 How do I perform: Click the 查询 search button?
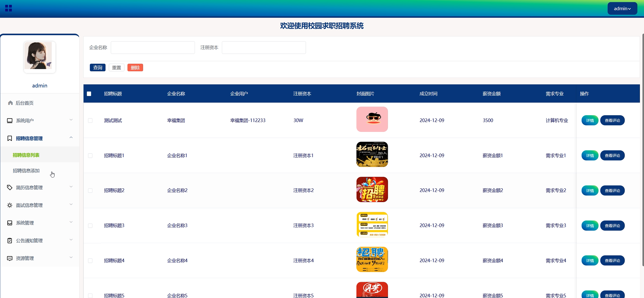point(98,68)
